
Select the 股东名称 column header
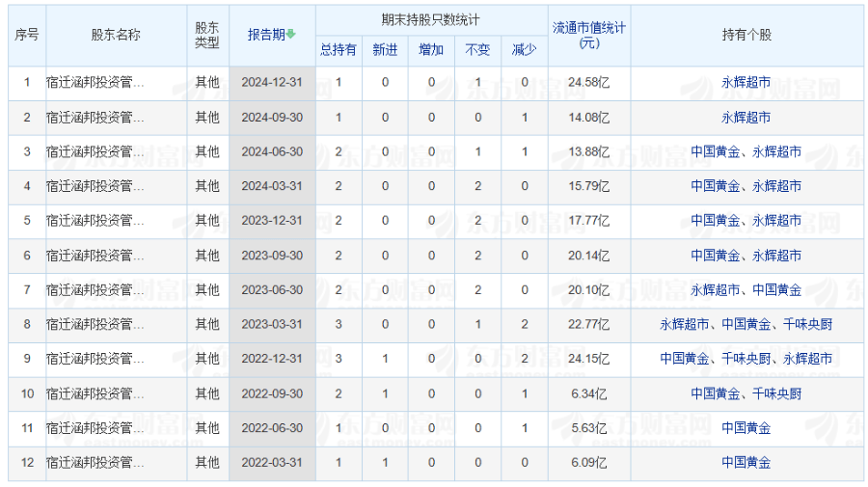[116, 35]
